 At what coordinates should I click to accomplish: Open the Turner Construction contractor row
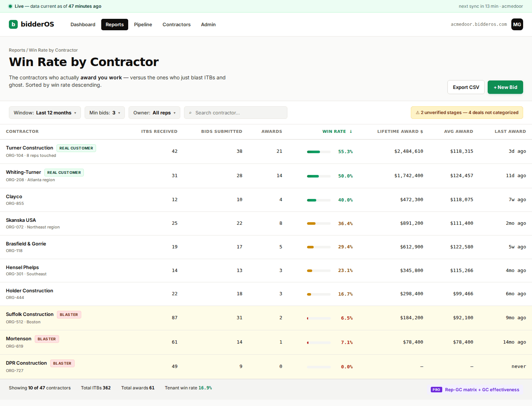[266, 152]
